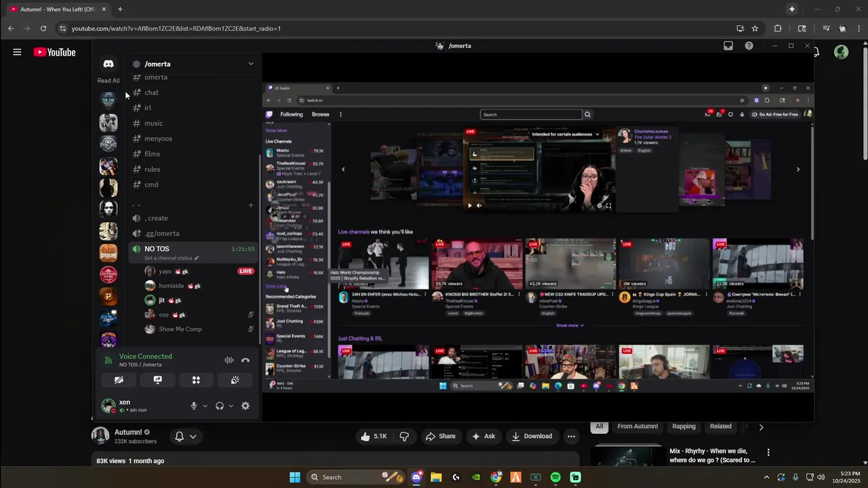This screenshot has height=488, width=868.
Task: Expand microphone input options arrow
Action: 205,406
